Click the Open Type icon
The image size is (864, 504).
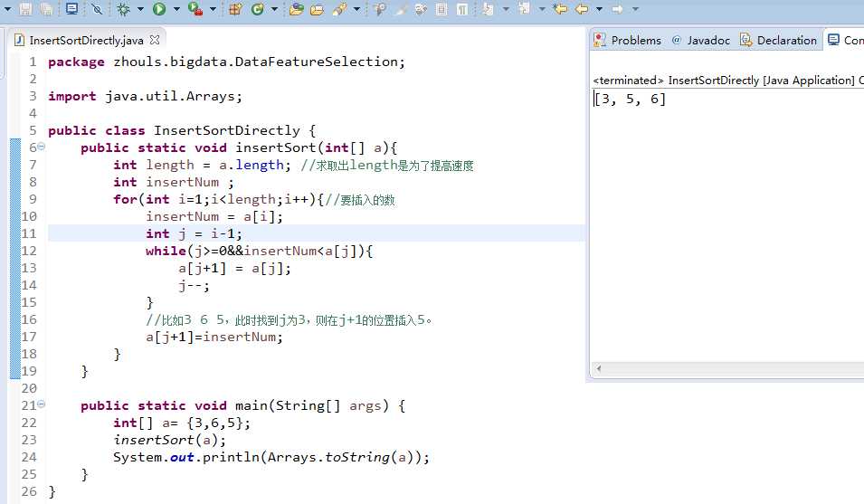pos(297,9)
